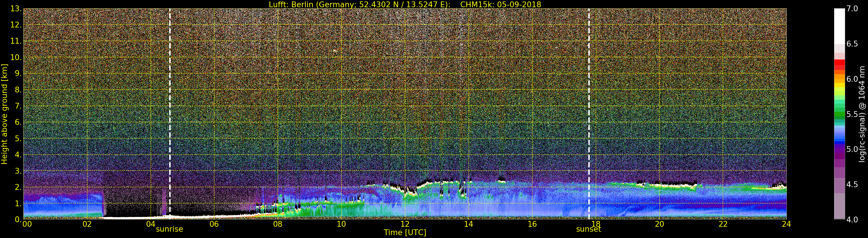Click the height axis tick "4."
Image resolution: width=868 pixels, height=238 pixels.
pos(18,155)
